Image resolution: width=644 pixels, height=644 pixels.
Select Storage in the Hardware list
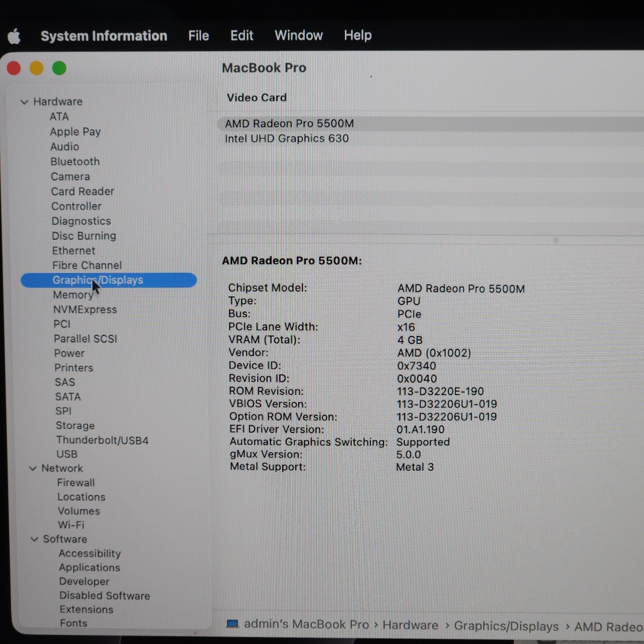[x=75, y=426]
